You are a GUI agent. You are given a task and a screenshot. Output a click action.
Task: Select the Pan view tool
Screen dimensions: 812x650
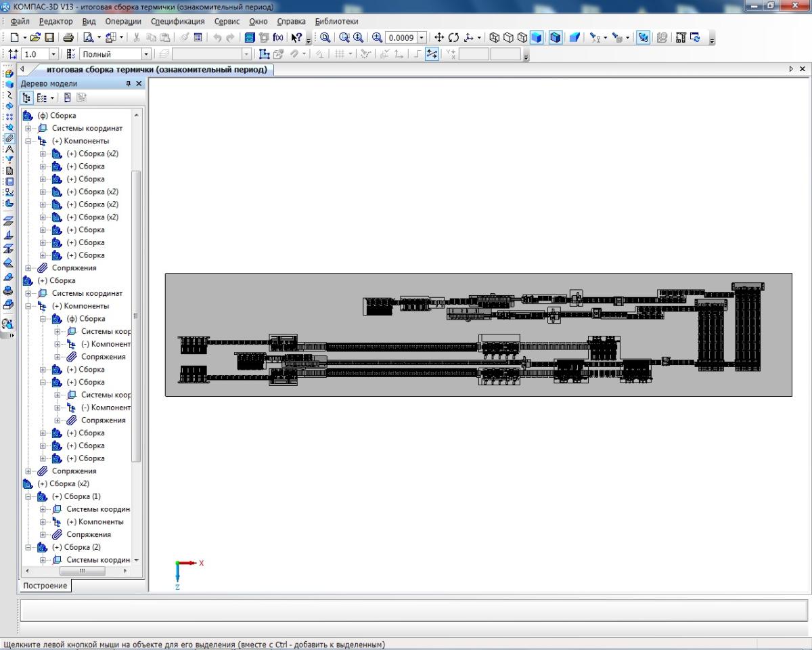tap(439, 38)
